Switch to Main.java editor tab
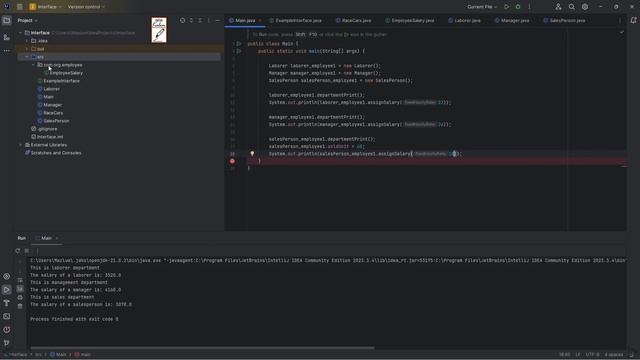The height and width of the screenshot is (360, 640). click(x=244, y=20)
